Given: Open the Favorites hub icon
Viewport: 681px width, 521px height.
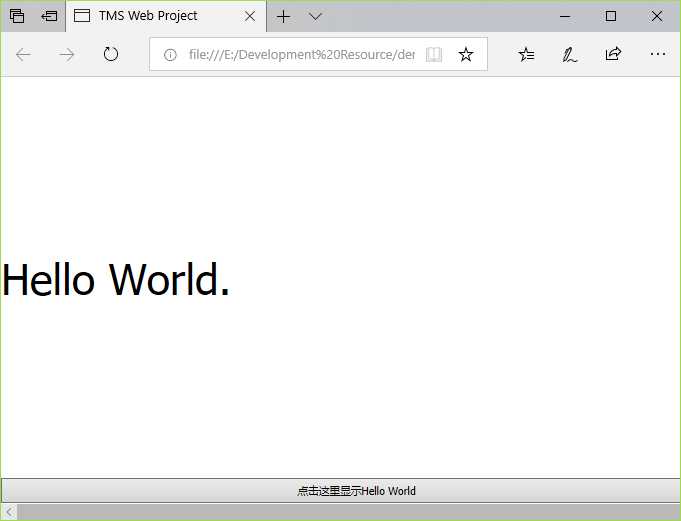Looking at the screenshot, I should [526, 55].
